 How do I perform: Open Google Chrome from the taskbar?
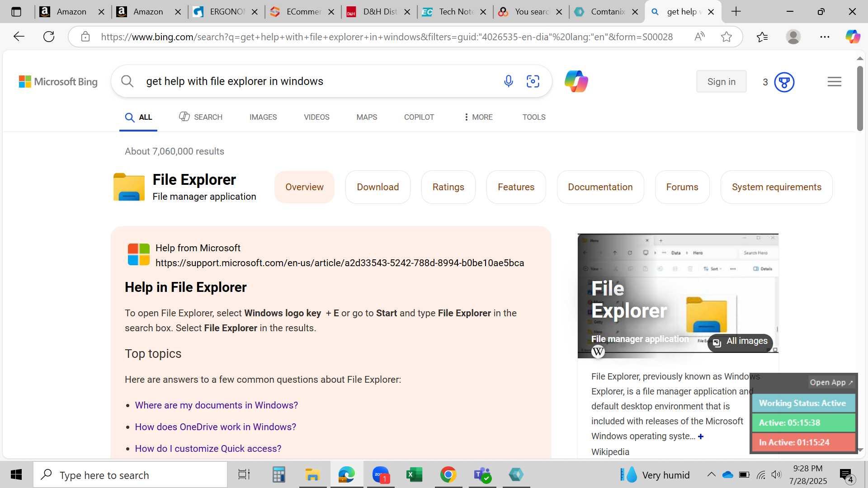click(x=448, y=475)
